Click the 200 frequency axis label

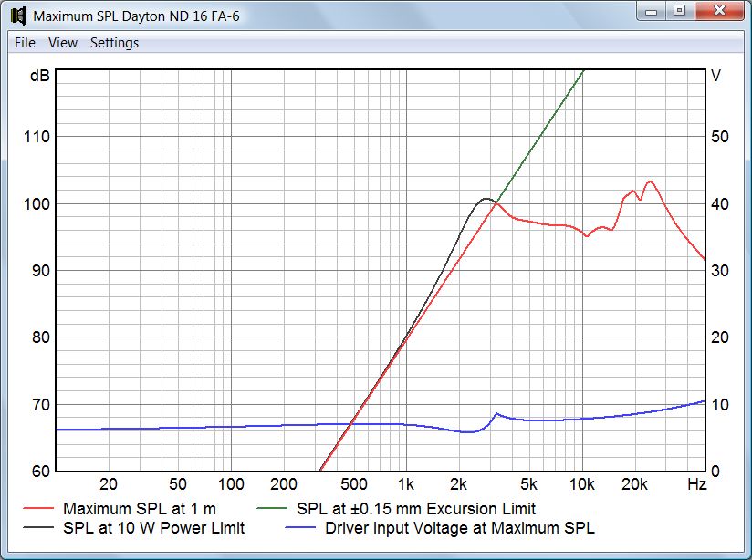tap(284, 484)
